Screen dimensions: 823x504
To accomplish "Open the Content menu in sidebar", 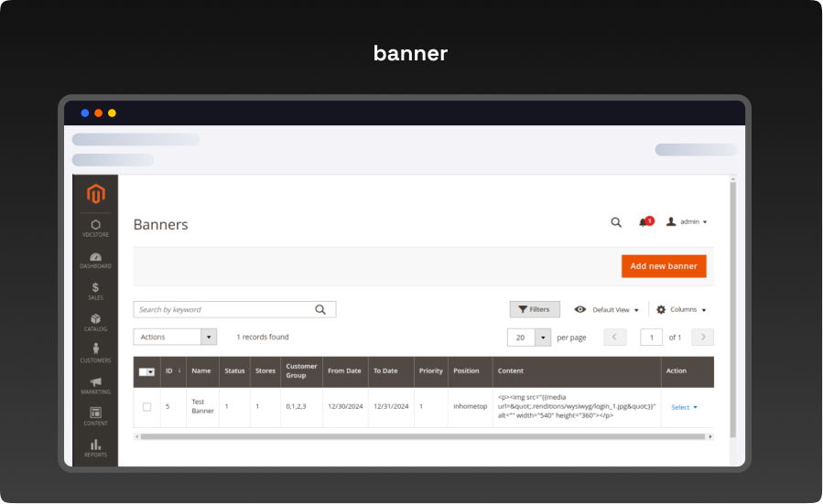I will pyautogui.click(x=96, y=416).
